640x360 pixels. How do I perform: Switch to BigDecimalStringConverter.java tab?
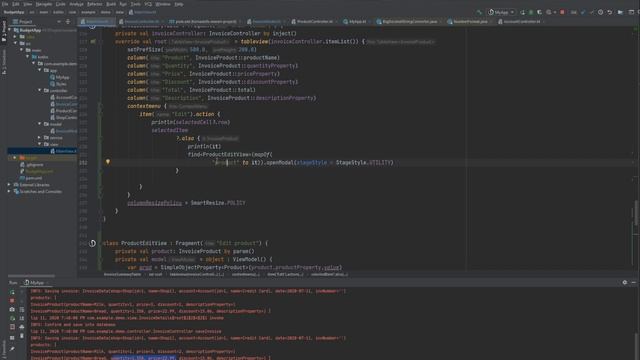408,22
